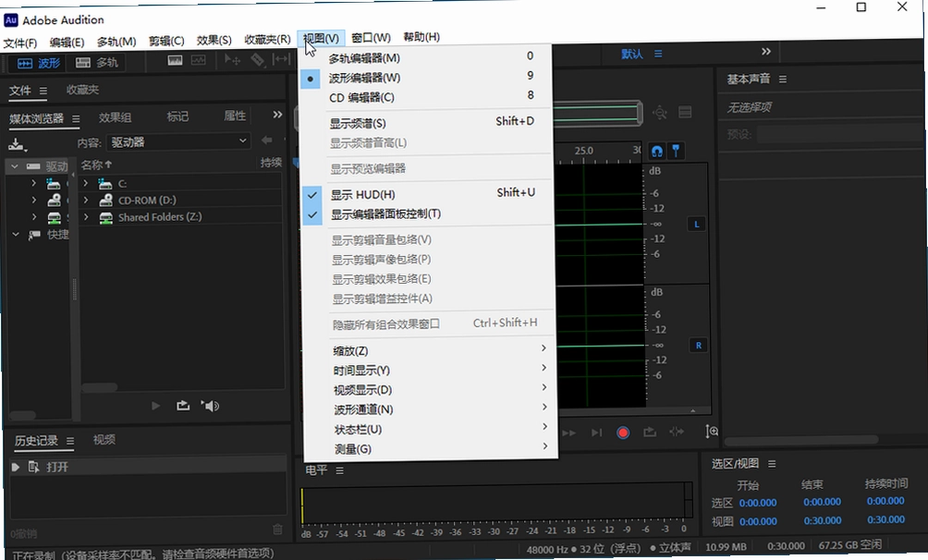This screenshot has height=560, width=928.
Task: Toggle the loop playback icon in transport
Action: [650, 432]
